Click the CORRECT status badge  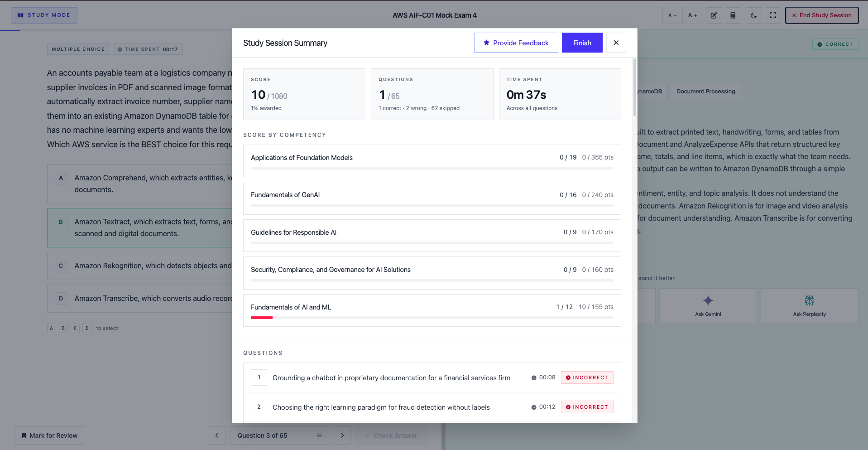click(x=835, y=44)
